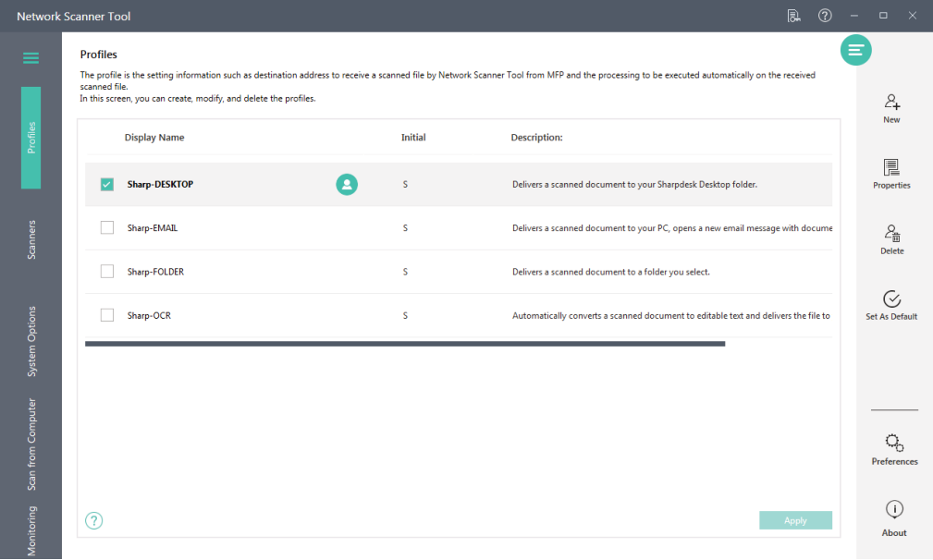Click the Sharp-FOLDER description text
933x560 pixels.
pyautogui.click(x=611, y=272)
